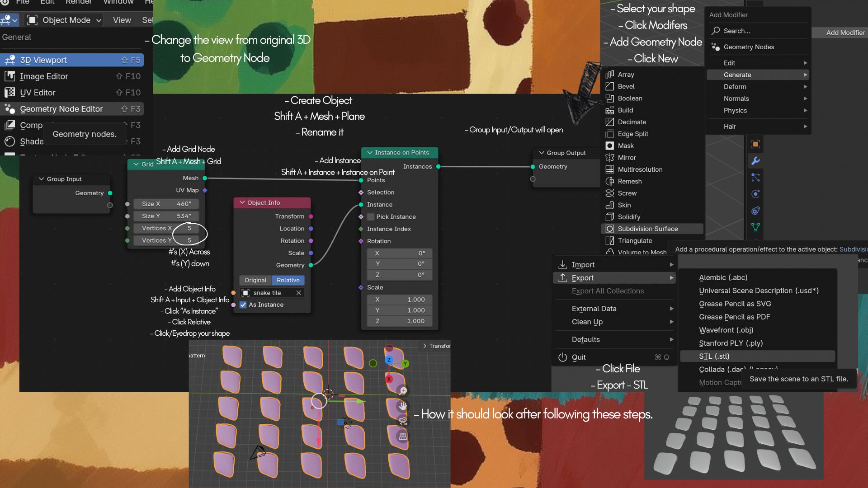Click the Subdivision Surface modifier icon
Viewport: 868px width, 488px height.
coord(610,229)
